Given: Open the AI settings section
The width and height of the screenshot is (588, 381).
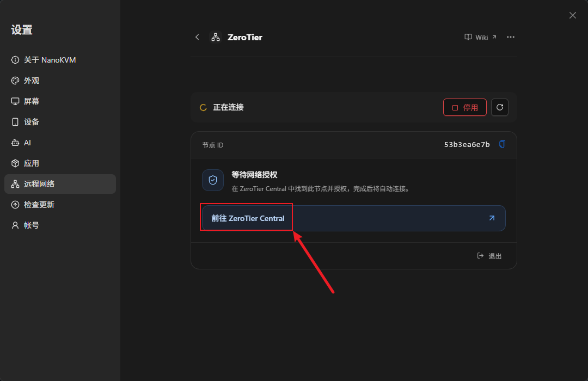Looking at the screenshot, I should (x=60, y=143).
